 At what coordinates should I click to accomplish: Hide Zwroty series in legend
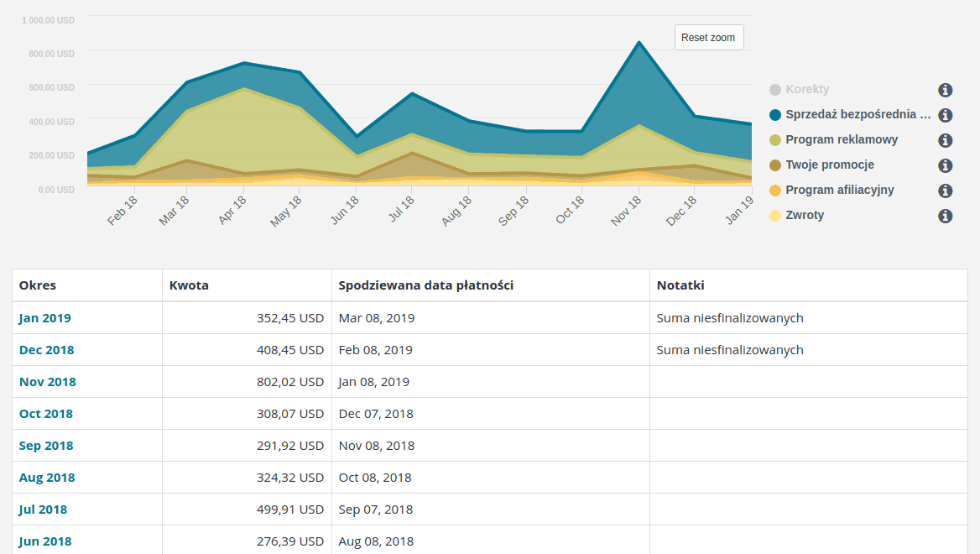coord(797,215)
